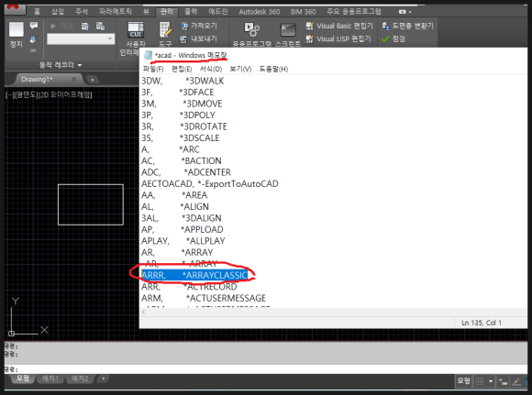Open Notepad 서식(O) menu
The height and width of the screenshot is (395, 532).
coord(211,69)
